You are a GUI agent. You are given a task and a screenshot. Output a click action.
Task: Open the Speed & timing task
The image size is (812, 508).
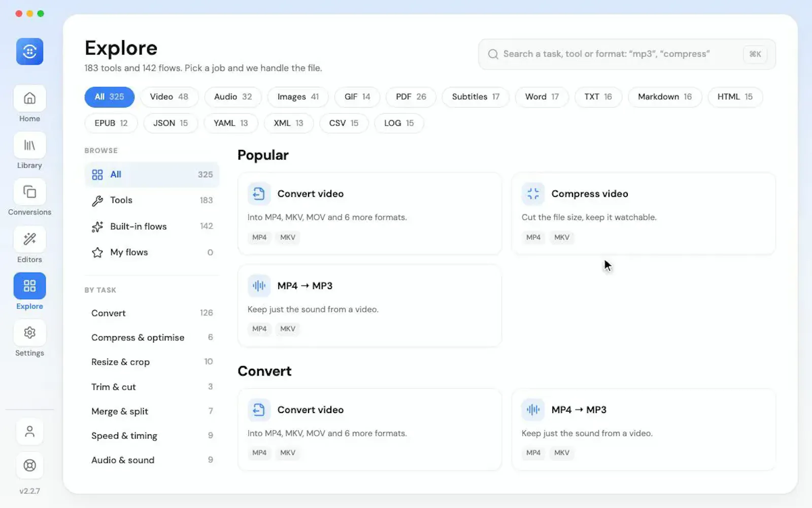pos(152,436)
